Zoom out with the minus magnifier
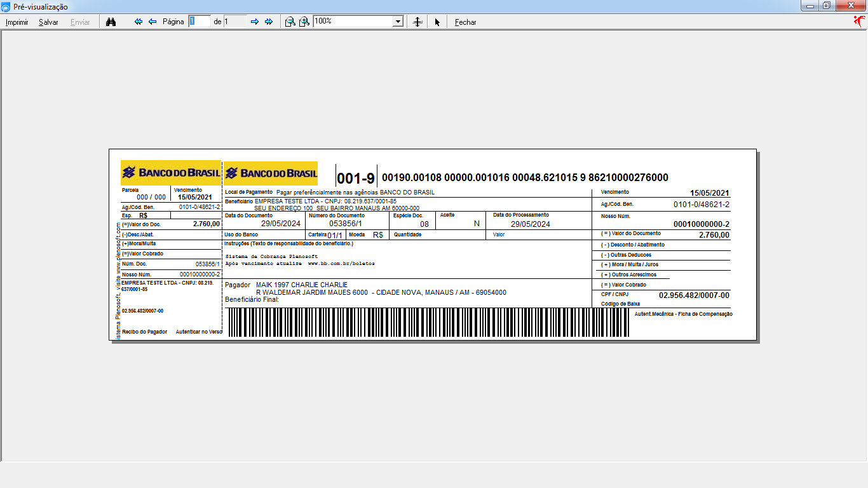This screenshot has height=488, width=868. tap(290, 22)
